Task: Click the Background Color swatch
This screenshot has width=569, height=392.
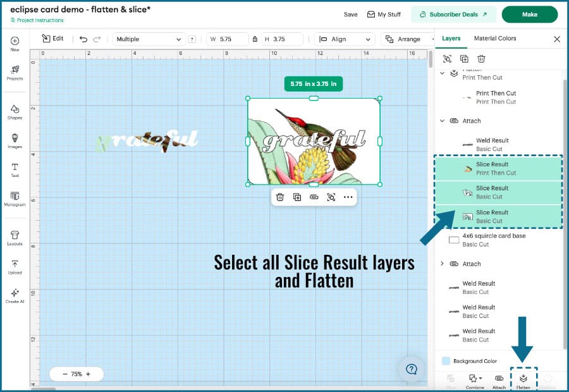Action: pyautogui.click(x=446, y=361)
